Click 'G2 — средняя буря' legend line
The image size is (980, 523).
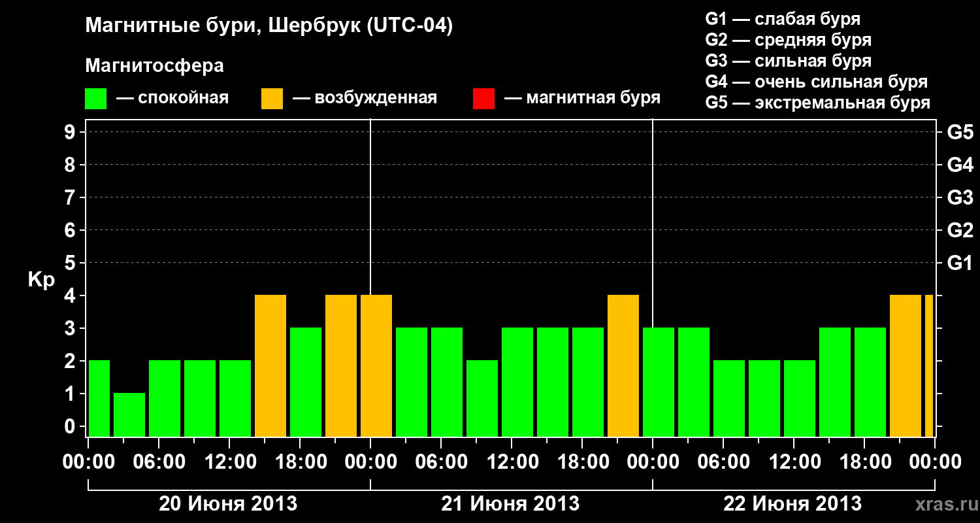click(788, 40)
